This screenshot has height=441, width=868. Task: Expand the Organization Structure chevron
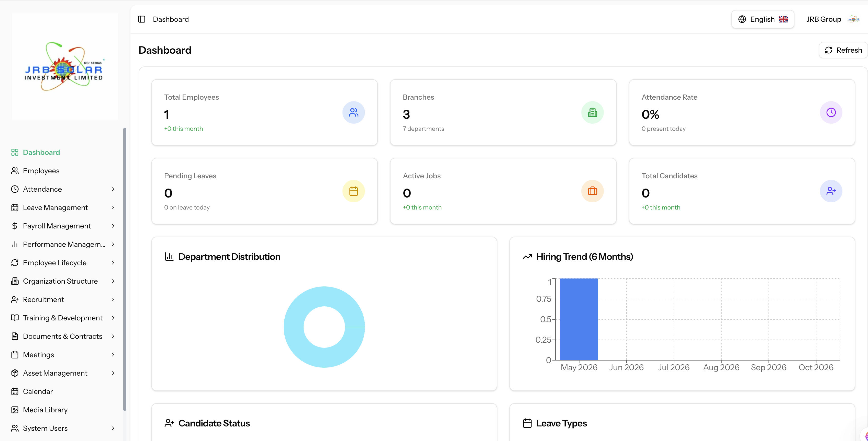coord(113,281)
